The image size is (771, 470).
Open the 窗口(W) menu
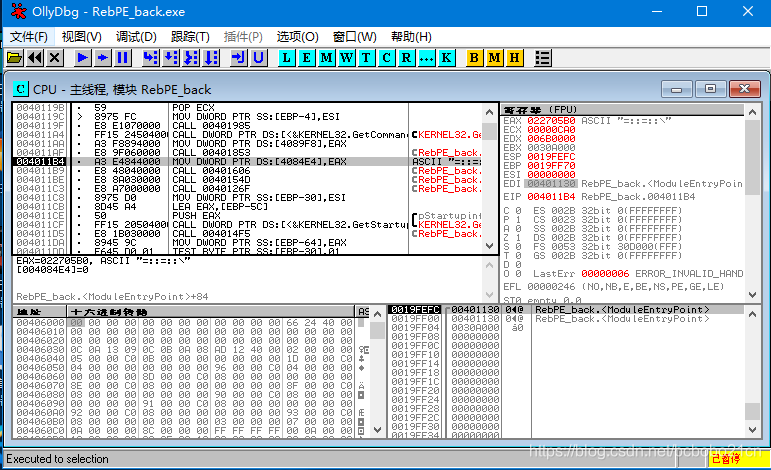click(x=355, y=37)
